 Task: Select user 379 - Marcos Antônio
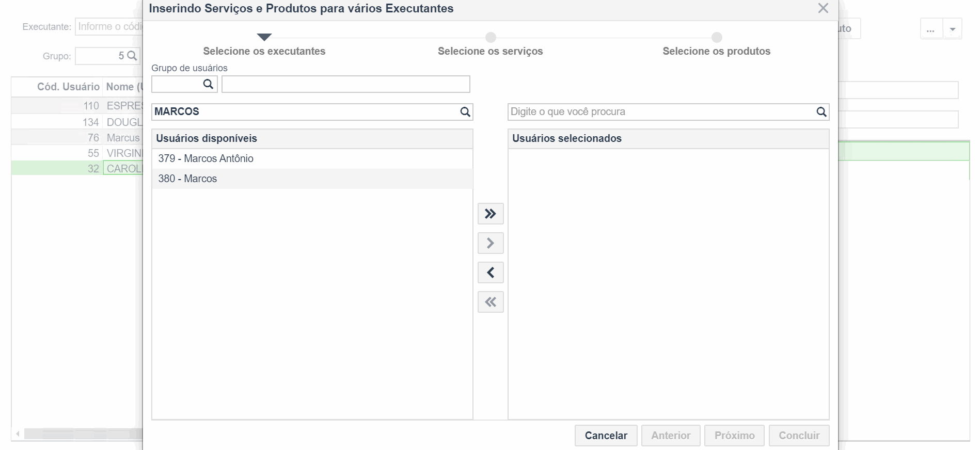(312, 158)
